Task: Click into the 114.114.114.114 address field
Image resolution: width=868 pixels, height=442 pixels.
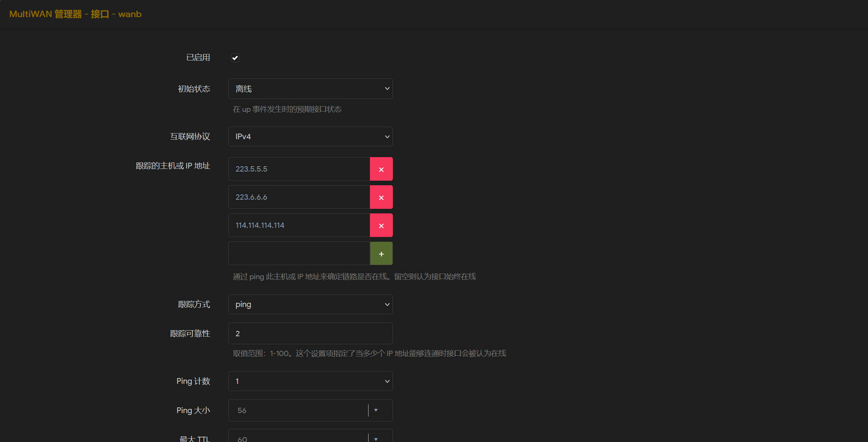Action: point(299,226)
